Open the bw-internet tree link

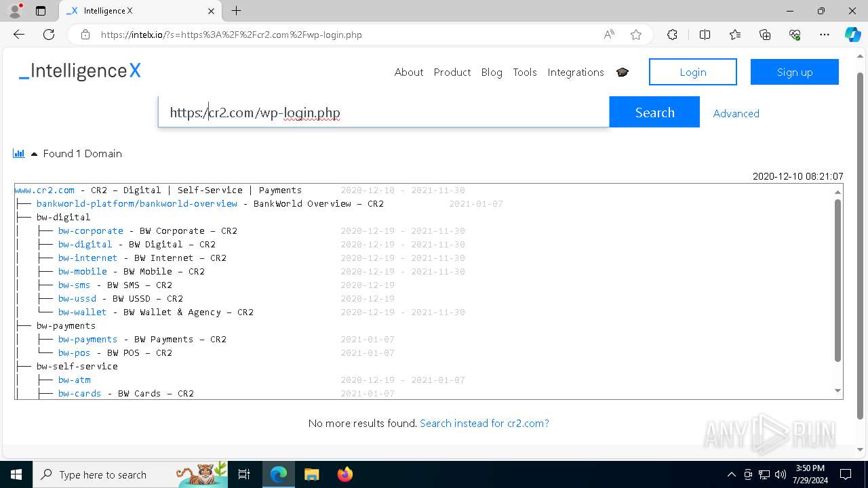click(88, 258)
